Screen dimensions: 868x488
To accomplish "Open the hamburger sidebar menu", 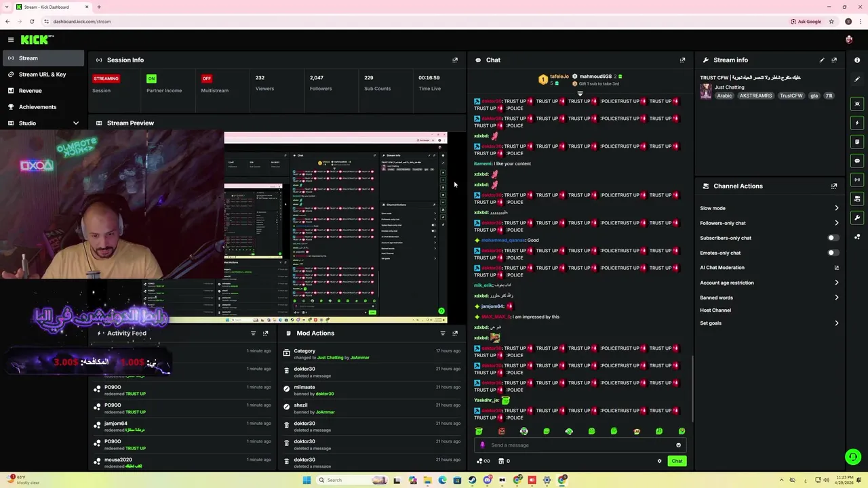I will click(11, 40).
